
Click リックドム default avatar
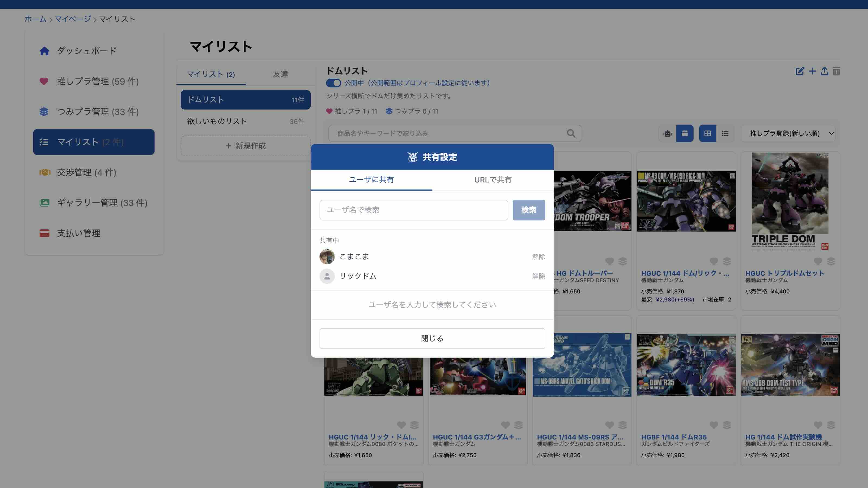click(x=327, y=276)
